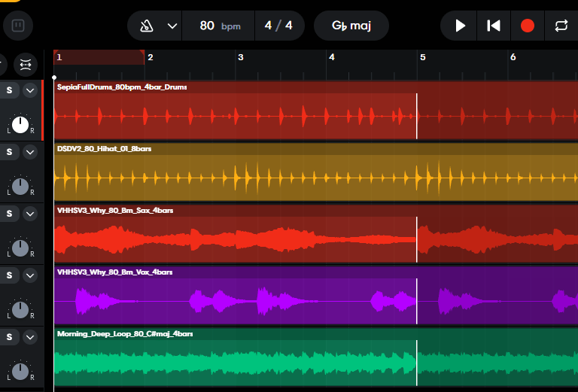578x392 pixels.
Task: Click the fit tracks zoom icon
Action: (x=26, y=65)
